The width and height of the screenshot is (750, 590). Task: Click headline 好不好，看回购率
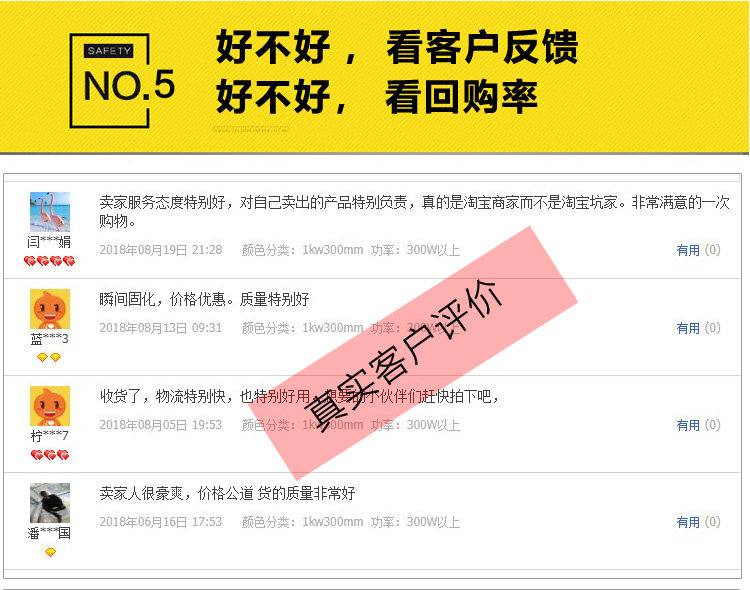[377, 97]
